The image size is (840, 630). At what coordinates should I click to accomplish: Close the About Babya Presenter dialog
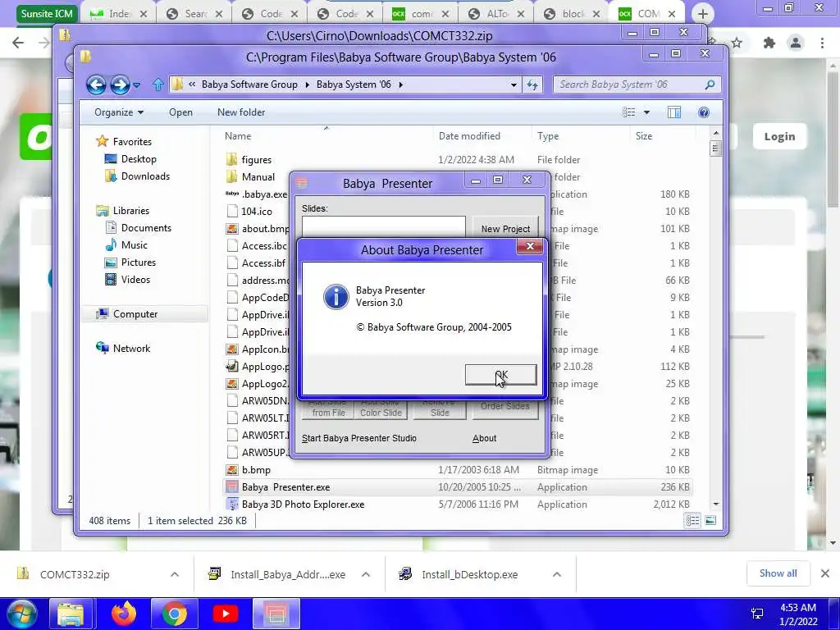(530, 246)
